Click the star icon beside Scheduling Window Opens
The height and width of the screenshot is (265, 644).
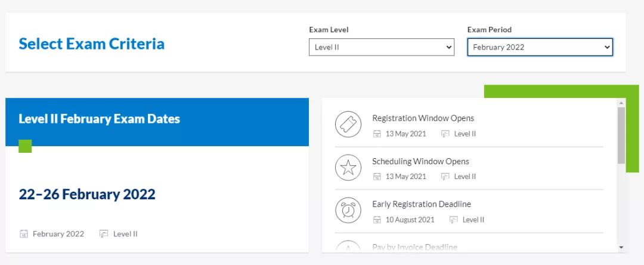coord(348,168)
